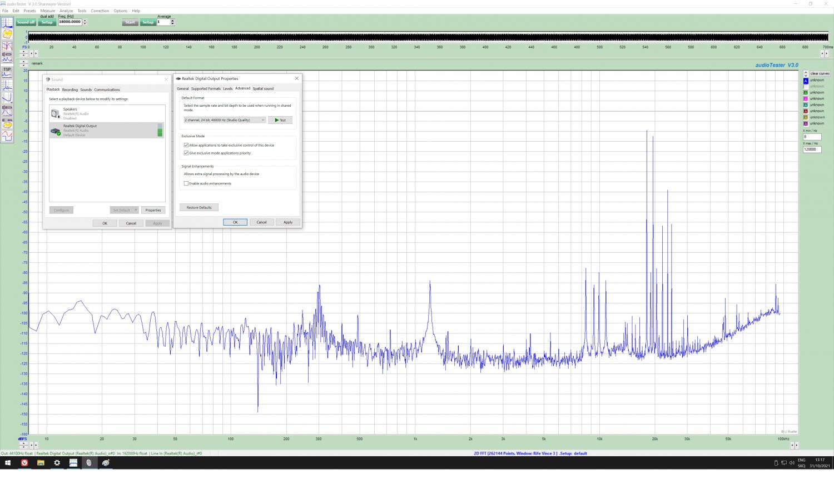The width and height of the screenshot is (834, 504).
Task: Switch to Communications tab in Sound dialog
Action: (x=107, y=89)
